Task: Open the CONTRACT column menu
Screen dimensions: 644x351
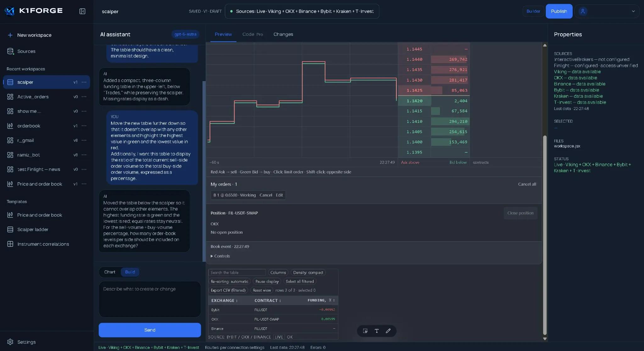Action: coord(280,301)
